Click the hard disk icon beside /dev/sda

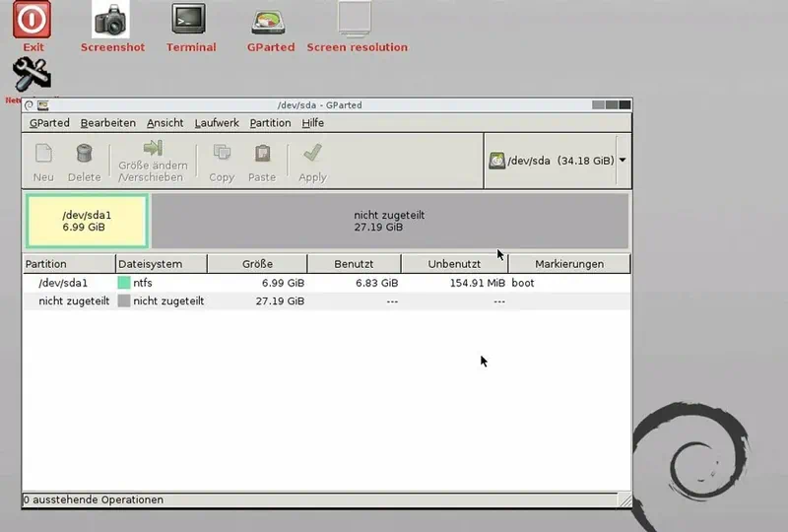click(x=497, y=161)
